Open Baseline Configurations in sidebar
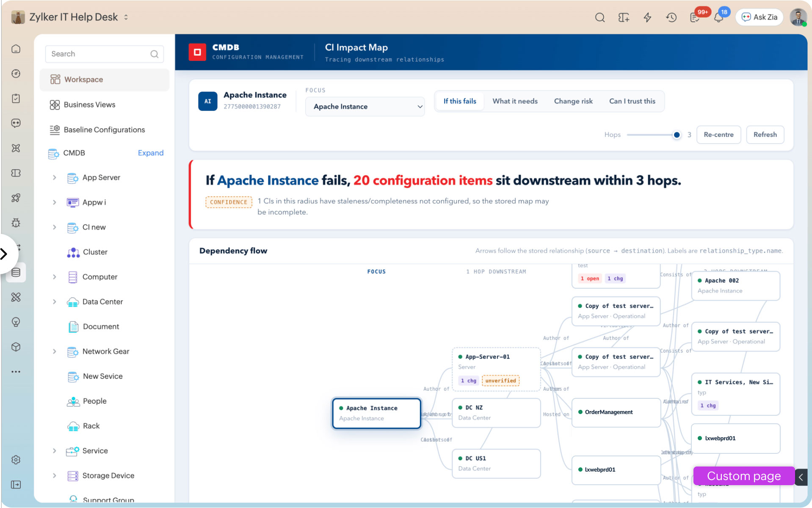Image resolution: width=812 pixels, height=508 pixels. point(104,130)
